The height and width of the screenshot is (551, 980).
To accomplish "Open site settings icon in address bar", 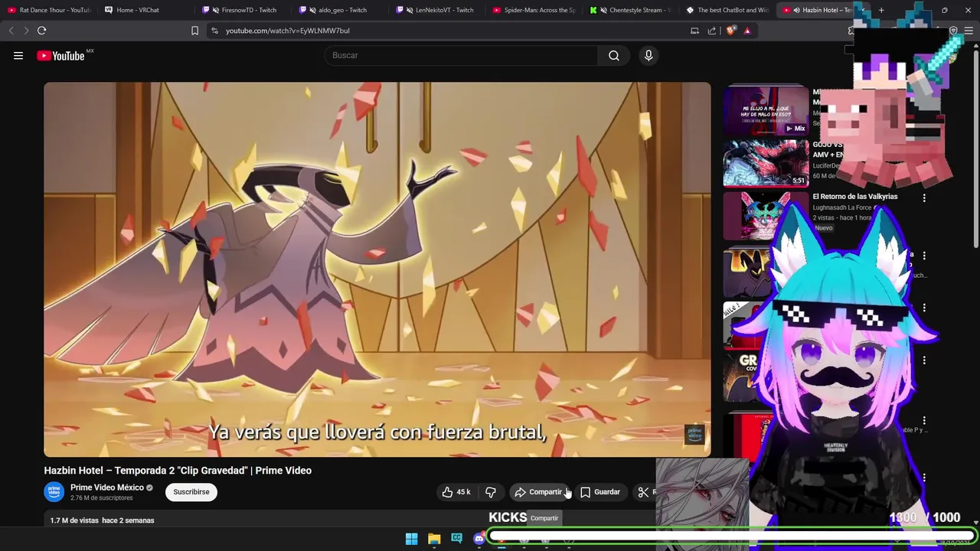I will tap(214, 31).
